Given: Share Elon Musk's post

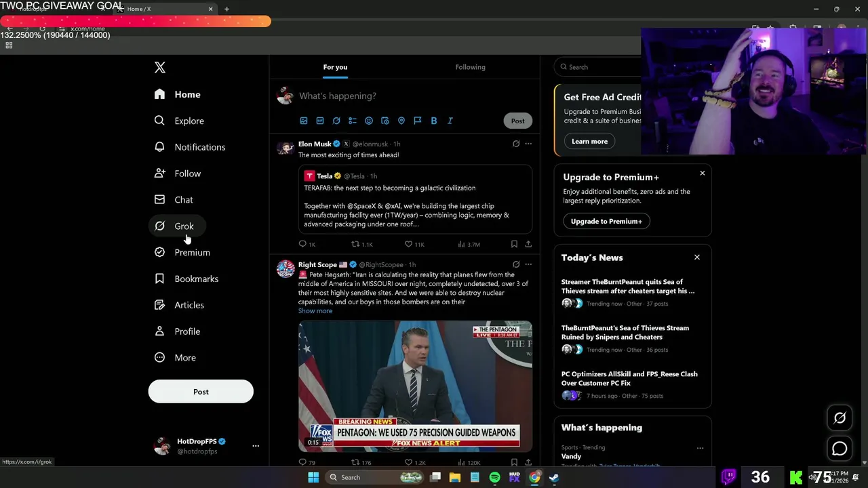Looking at the screenshot, I should 528,244.
